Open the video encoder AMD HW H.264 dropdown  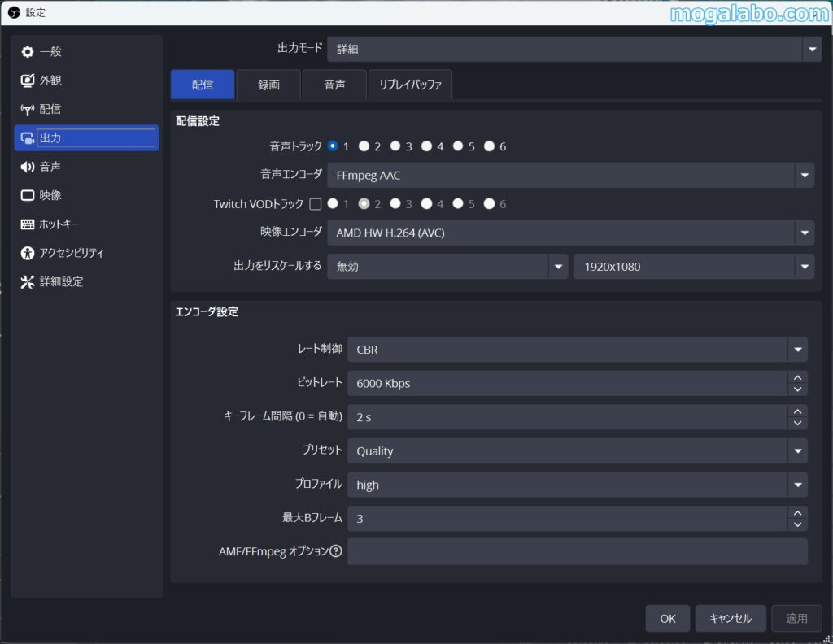(x=570, y=233)
